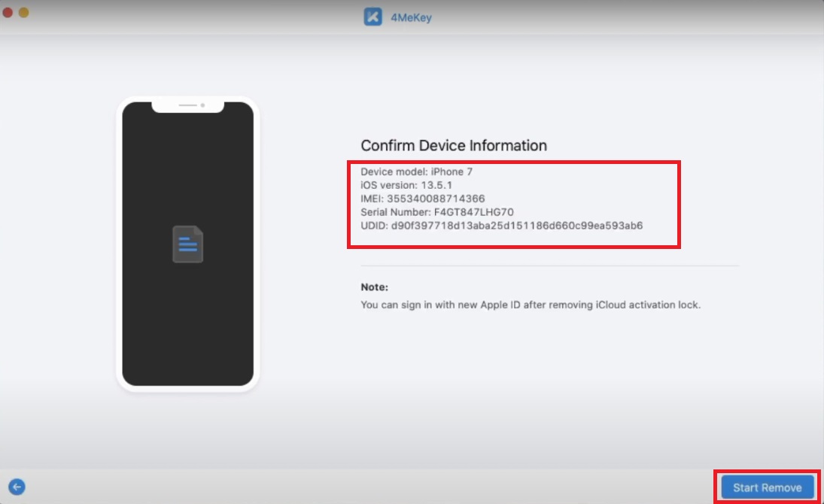Click the Confirm Device Information heading
The image size is (824, 504).
454,145
